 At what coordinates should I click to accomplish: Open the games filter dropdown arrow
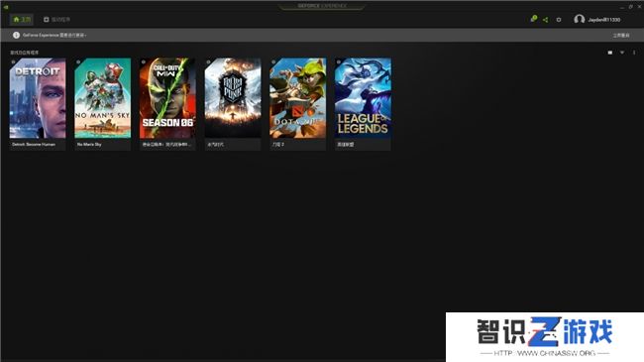pyautogui.click(x=622, y=53)
